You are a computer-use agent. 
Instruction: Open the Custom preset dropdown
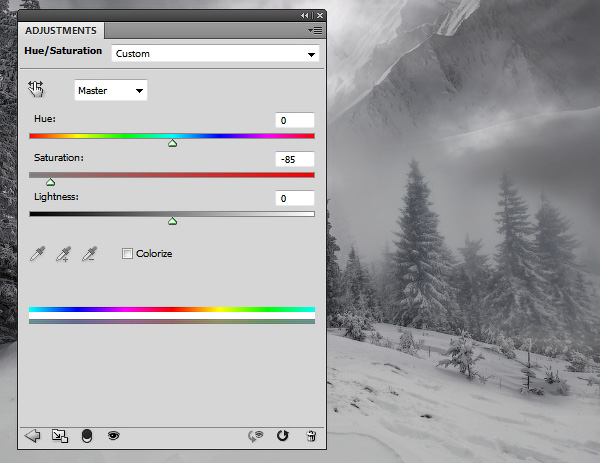click(x=215, y=54)
